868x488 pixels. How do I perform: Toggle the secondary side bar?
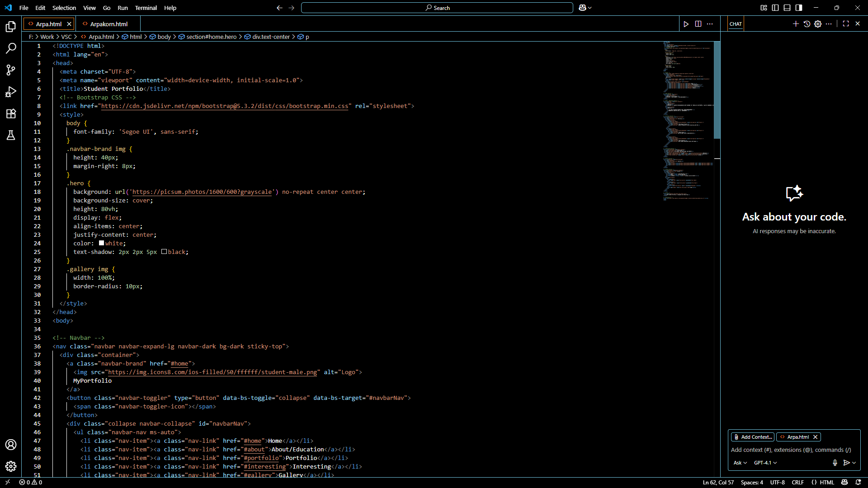coord(799,8)
